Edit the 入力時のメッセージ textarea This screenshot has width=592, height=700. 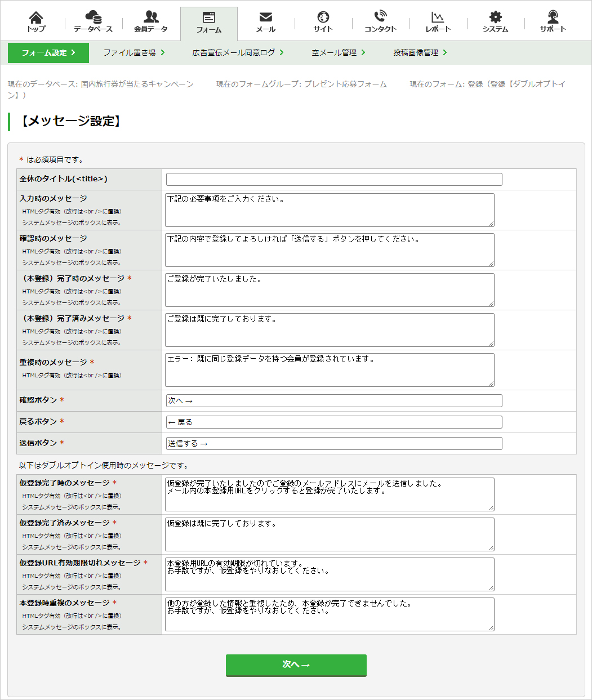coord(330,210)
